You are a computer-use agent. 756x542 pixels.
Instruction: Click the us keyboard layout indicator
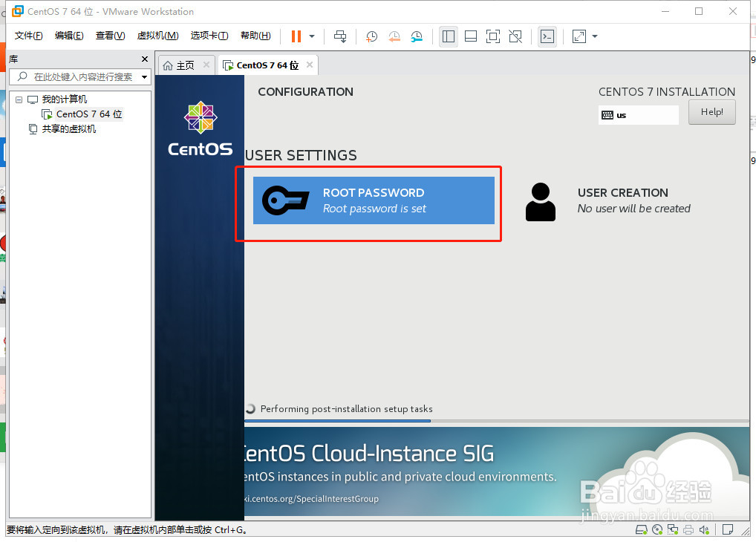(639, 115)
